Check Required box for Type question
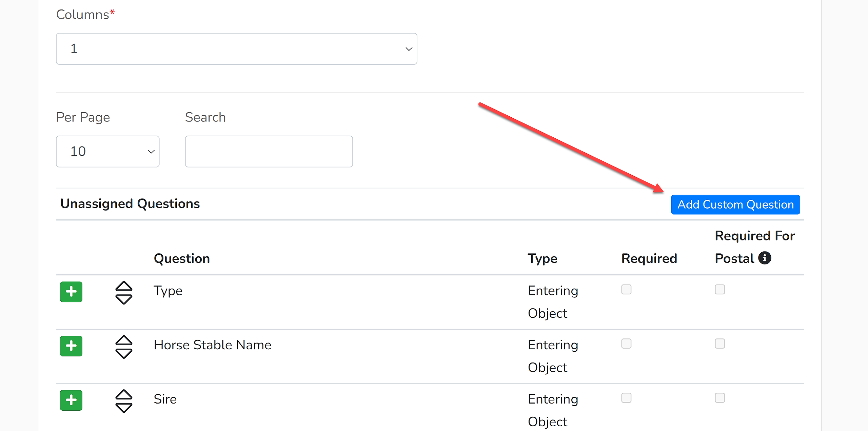The width and height of the screenshot is (868, 431). (x=626, y=290)
